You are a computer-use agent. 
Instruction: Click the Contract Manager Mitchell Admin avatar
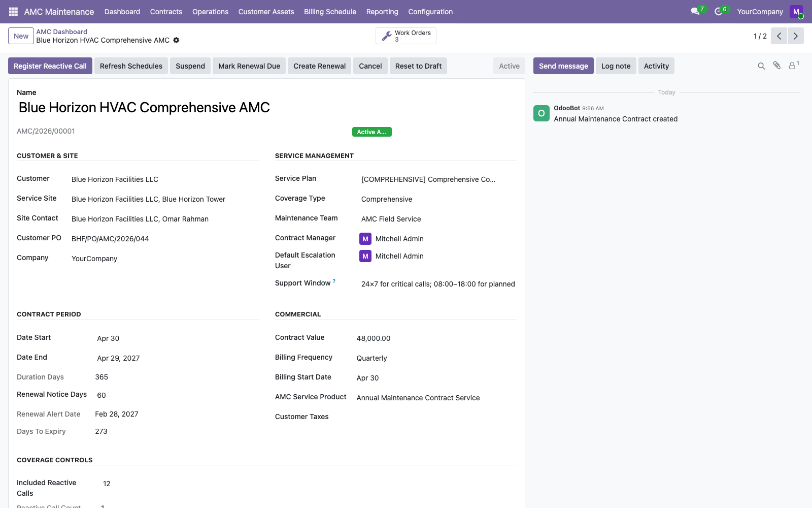[365, 239]
